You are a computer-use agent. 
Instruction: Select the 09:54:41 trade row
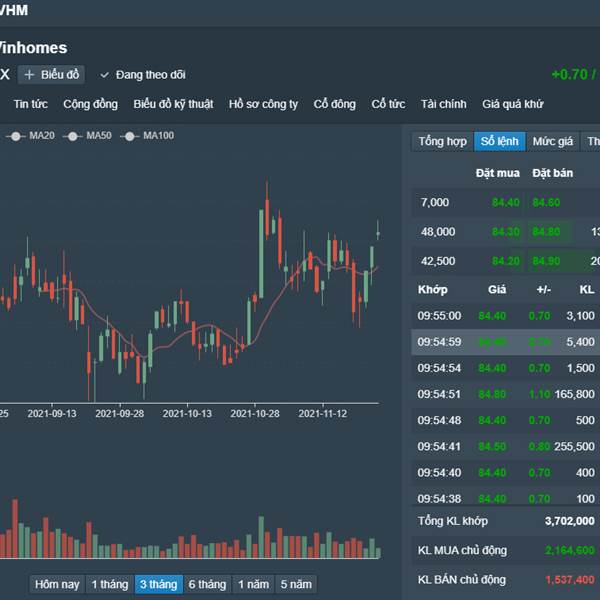[x=505, y=447]
